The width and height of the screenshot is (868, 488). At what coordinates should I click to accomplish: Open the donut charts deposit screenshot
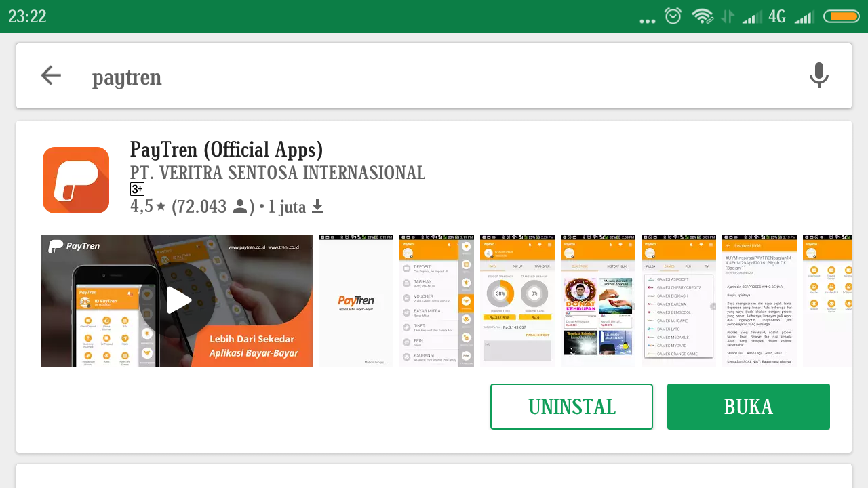tap(517, 301)
